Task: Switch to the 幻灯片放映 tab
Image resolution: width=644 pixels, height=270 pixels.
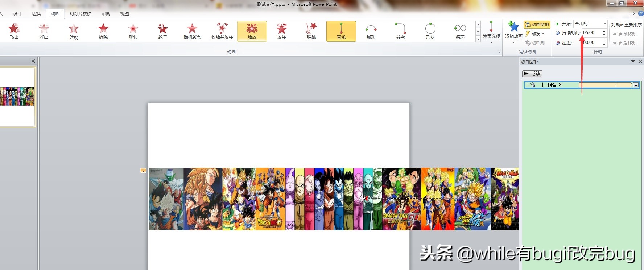Action: click(80, 14)
